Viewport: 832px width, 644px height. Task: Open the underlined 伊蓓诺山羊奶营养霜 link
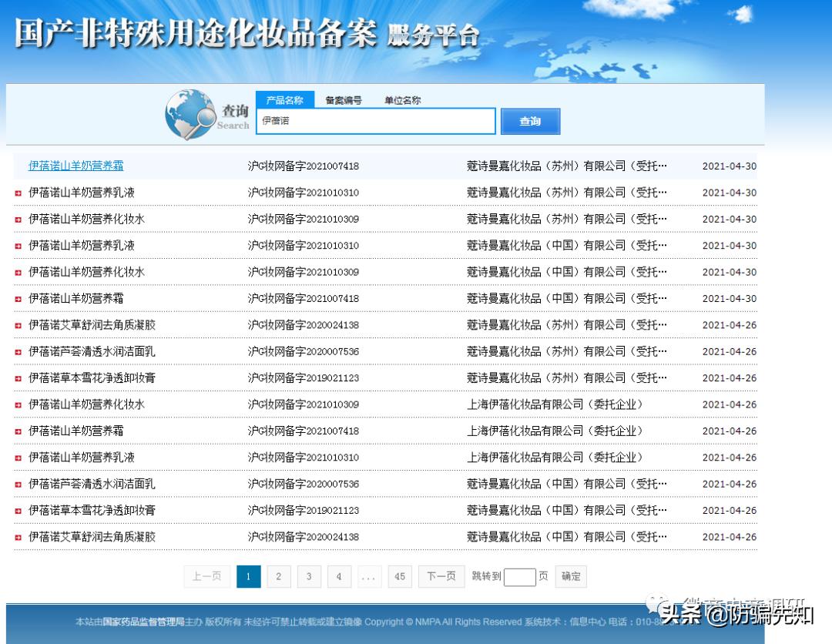click(x=75, y=166)
